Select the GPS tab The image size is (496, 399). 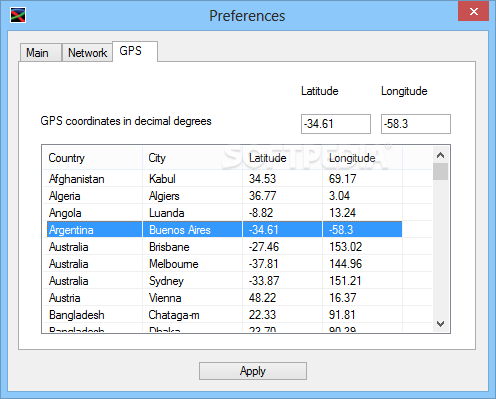(x=135, y=51)
